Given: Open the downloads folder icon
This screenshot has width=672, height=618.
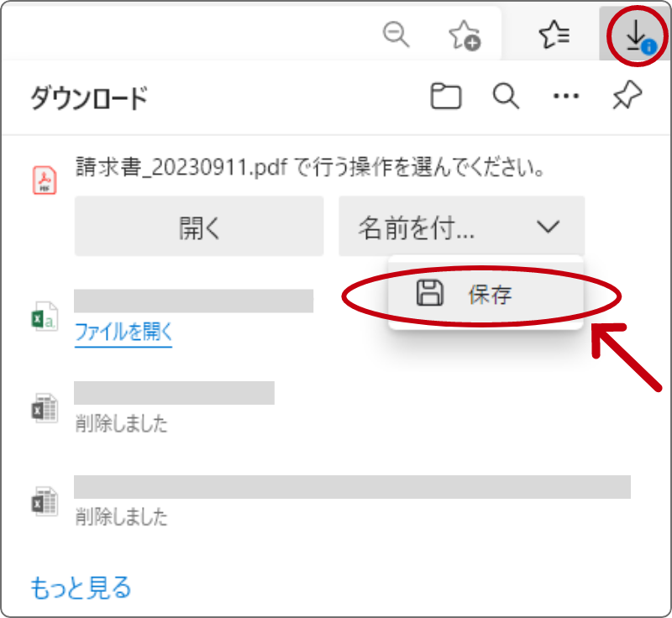Looking at the screenshot, I should click(446, 96).
